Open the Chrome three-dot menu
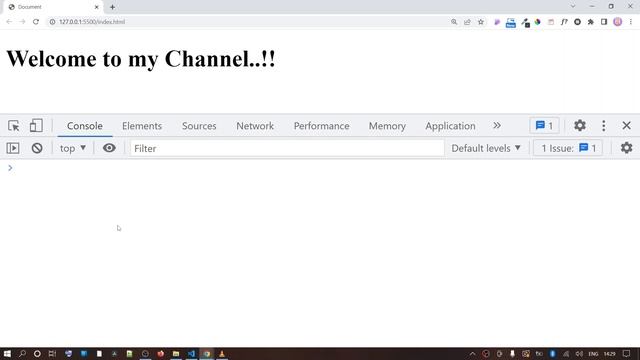The height and width of the screenshot is (360, 640). [631, 22]
